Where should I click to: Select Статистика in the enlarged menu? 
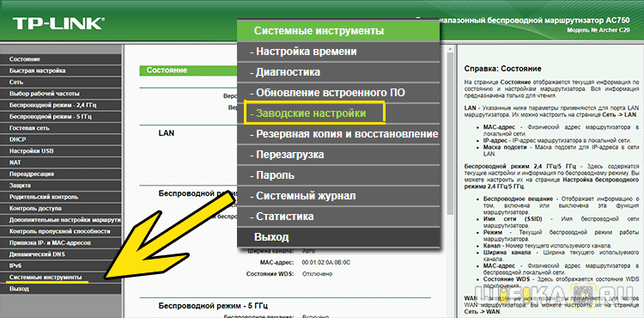pyautogui.click(x=338, y=217)
